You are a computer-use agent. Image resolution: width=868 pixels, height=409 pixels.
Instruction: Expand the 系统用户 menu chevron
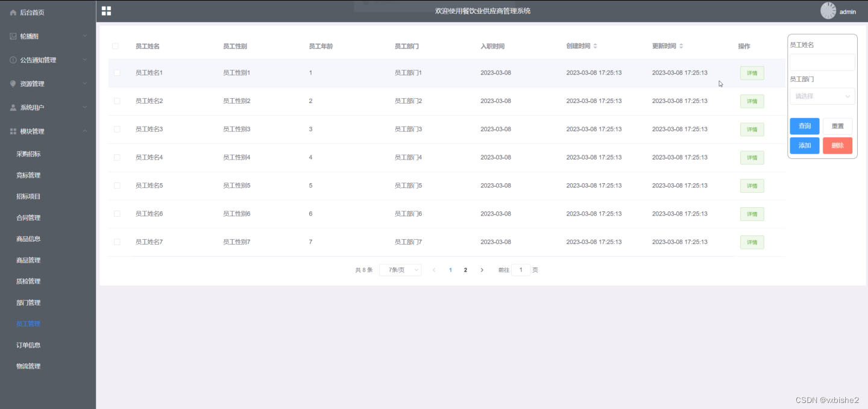[85, 108]
